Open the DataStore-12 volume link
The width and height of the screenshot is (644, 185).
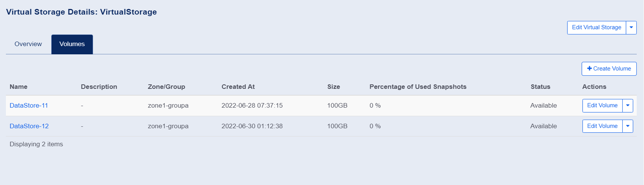pyautogui.click(x=29, y=126)
